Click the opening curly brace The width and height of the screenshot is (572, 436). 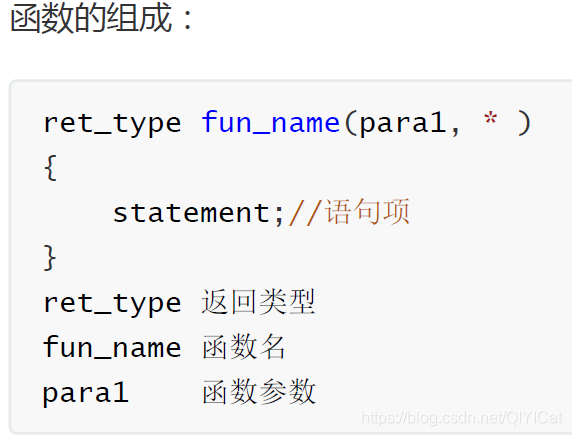pyautogui.click(x=50, y=167)
